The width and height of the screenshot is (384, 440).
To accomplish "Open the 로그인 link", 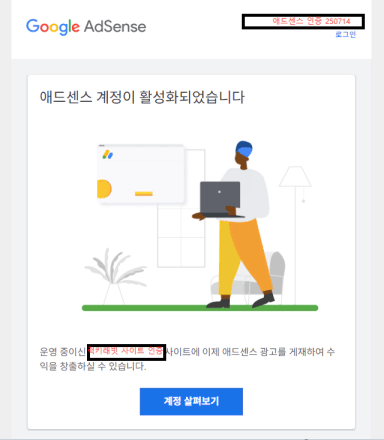I will pos(346,34).
